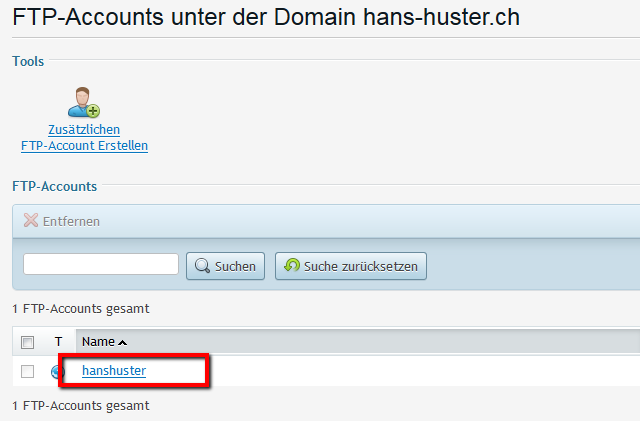Click the page title for hans-huster.ch
The height and width of the screenshot is (421, 640).
tap(266, 17)
